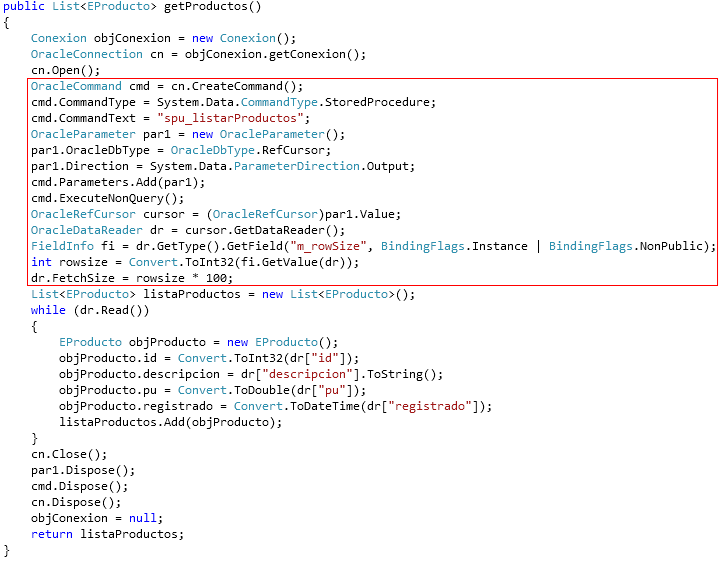This screenshot has height=561, width=720.
Task: Click ParameterDirection on the par1.Direction line
Action: point(297,166)
